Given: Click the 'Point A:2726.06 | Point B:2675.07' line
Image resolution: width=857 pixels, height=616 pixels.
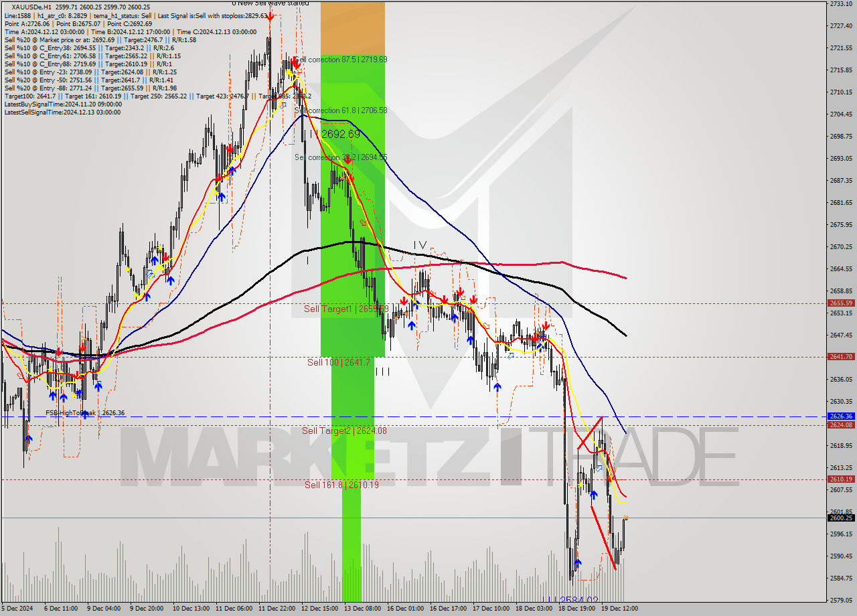Looking at the screenshot, I should pyautogui.click(x=80, y=23).
